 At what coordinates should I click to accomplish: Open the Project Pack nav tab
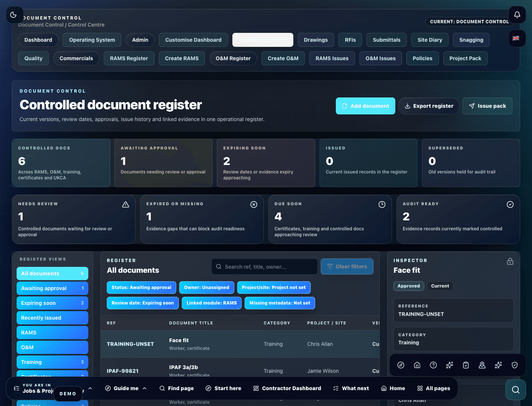click(465, 58)
